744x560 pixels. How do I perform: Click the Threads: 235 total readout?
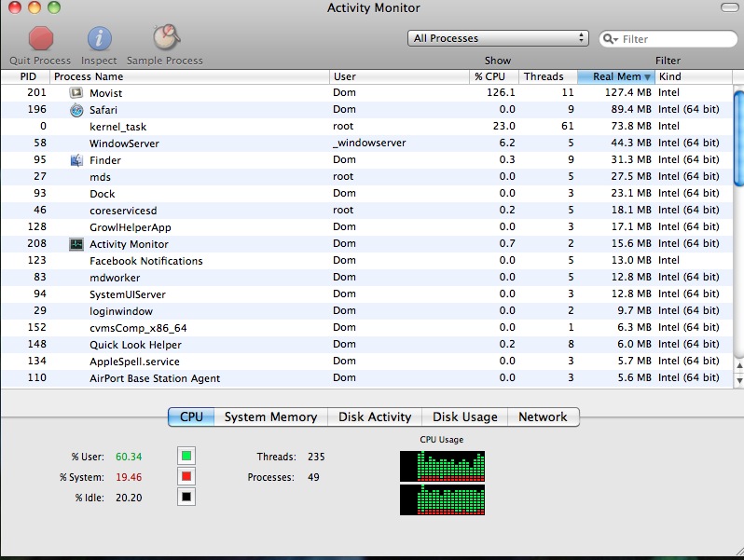(290, 457)
